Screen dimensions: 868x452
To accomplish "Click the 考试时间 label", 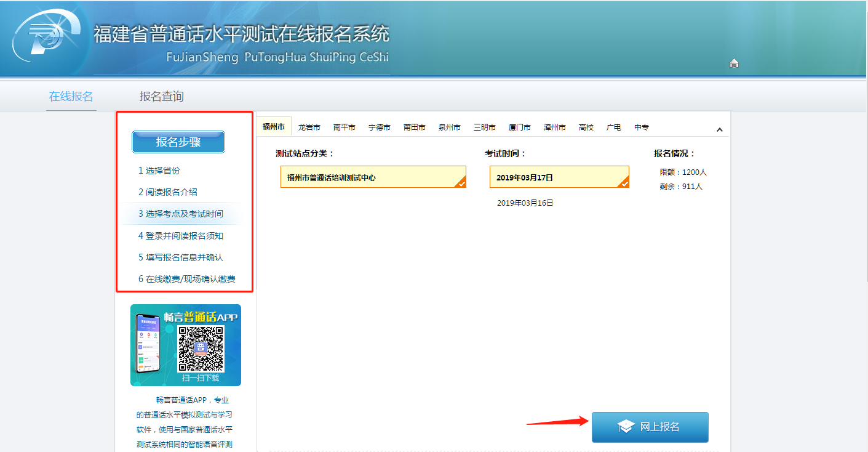I will click(506, 153).
